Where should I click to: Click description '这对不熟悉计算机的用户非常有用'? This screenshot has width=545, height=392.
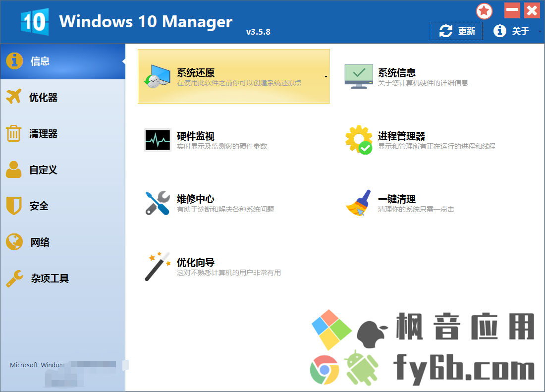click(229, 273)
